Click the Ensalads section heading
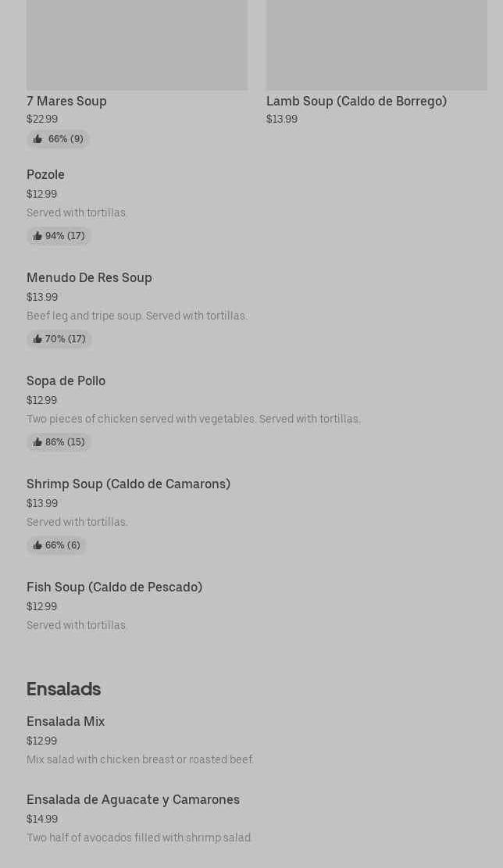The width and height of the screenshot is (503, 868). [63, 689]
